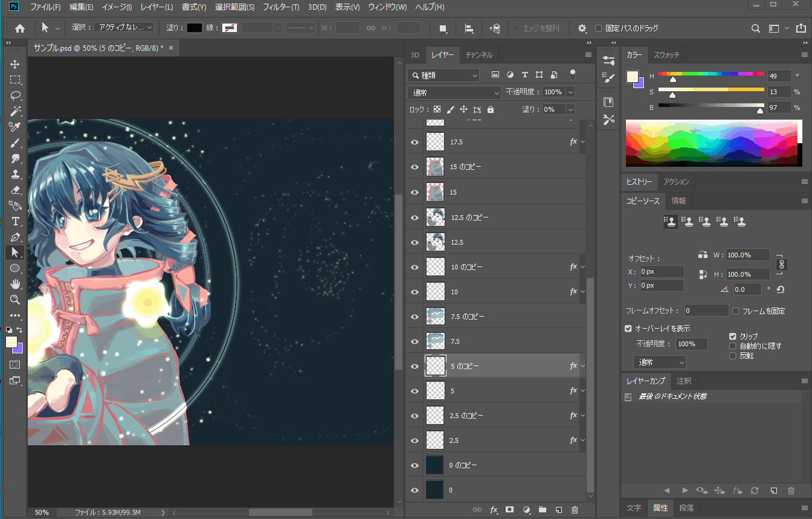The height and width of the screenshot is (519, 812).
Task: Open the 不透明度 dropdown in Layers panel
Action: click(x=570, y=92)
